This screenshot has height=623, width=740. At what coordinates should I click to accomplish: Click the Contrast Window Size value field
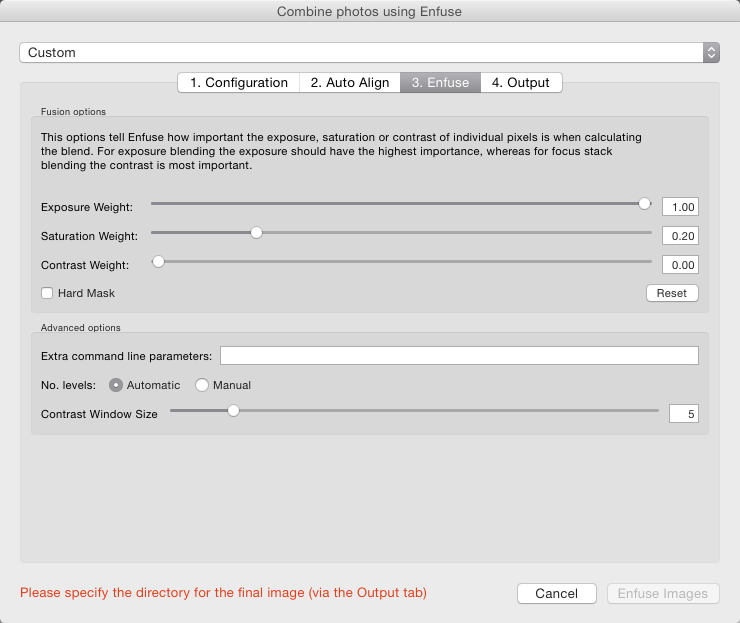click(683, 414)
